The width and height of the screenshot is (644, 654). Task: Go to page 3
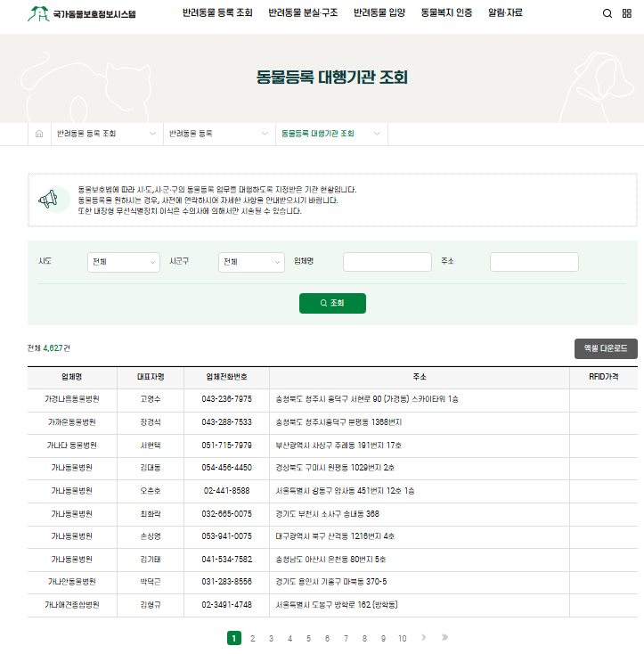(271, 638)
